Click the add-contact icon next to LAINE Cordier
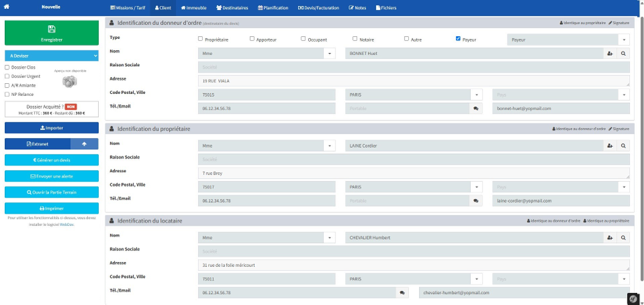The image size is (644, 305). [x=610, y=146]
